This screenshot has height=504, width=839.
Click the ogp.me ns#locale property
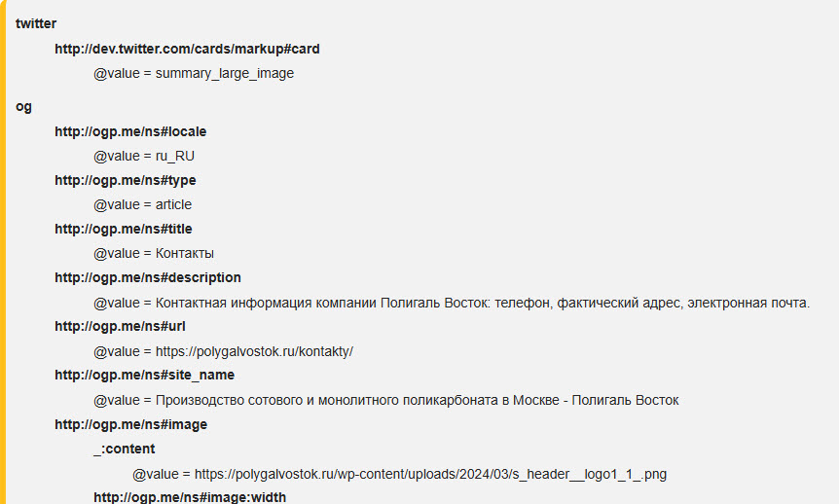pyautogui.click(x=130, y=131)
